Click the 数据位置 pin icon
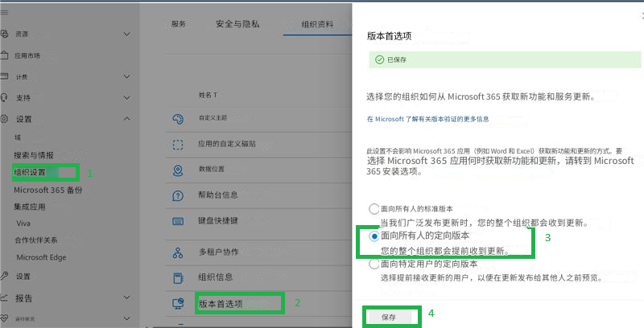Viewport: 644px width, 328px height. tap(178, 170)
